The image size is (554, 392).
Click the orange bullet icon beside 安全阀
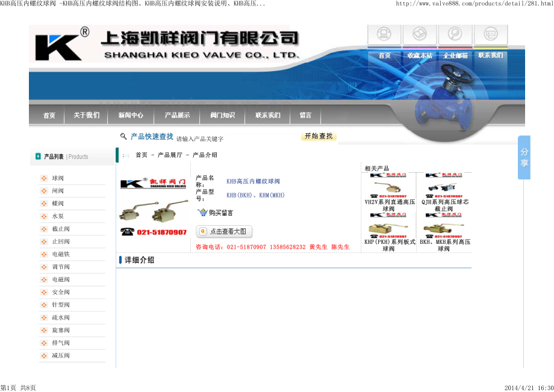44,292
